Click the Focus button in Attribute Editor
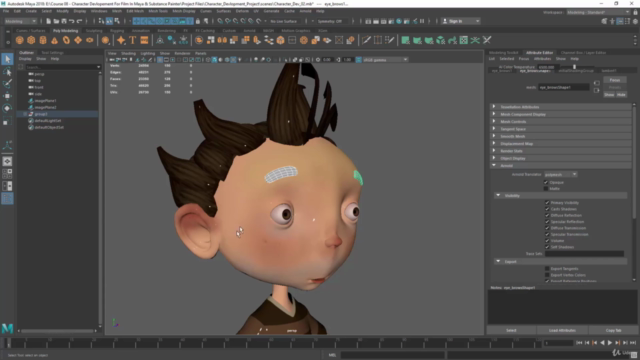640x360 pixels. point(615,80)
